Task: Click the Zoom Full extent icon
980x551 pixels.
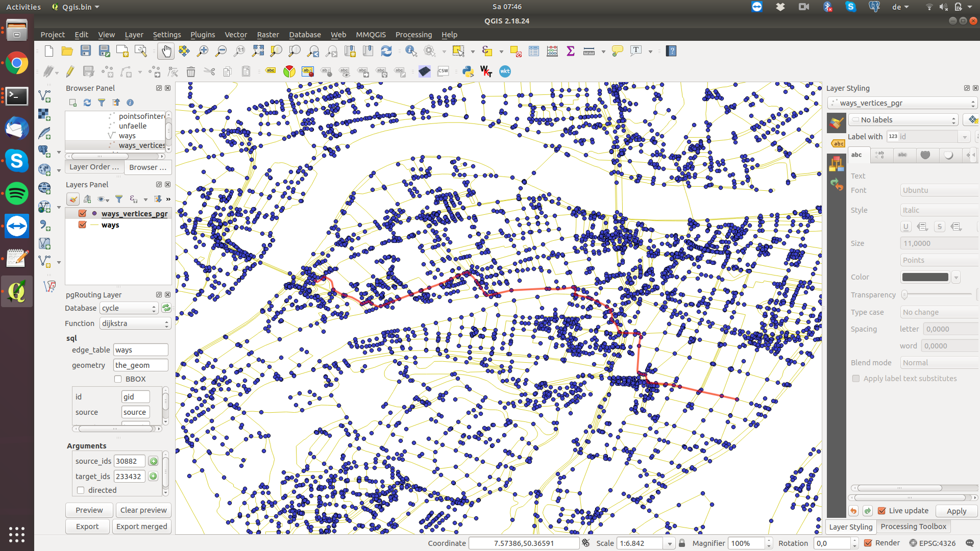Action: pos(258,51)
